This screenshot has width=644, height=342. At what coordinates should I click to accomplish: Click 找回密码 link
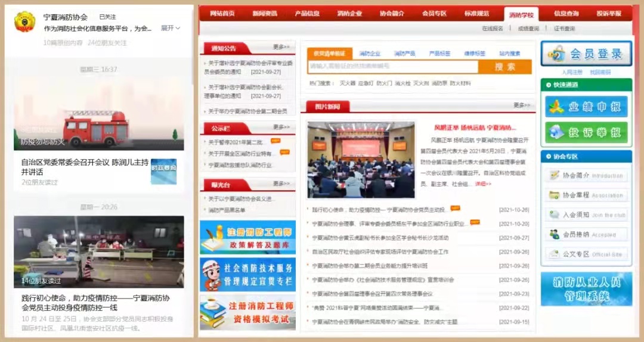600,72
